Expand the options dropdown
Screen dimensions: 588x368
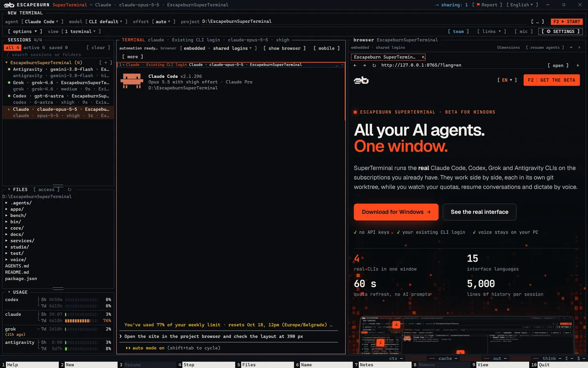coord(25,31)
